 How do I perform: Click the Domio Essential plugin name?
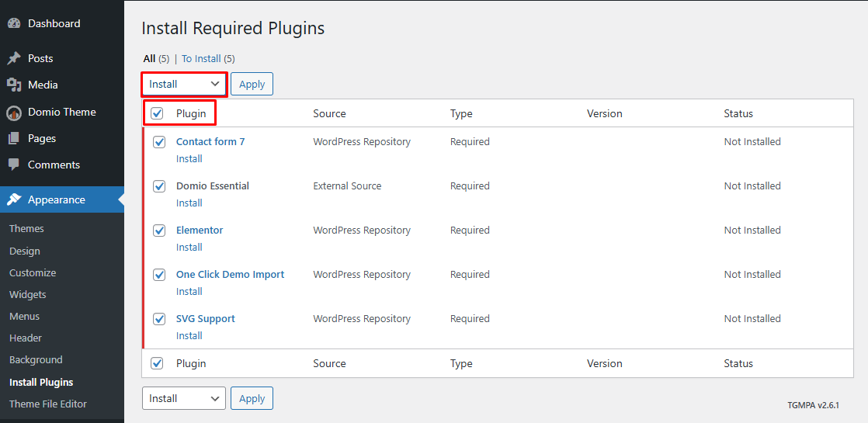[213, 186]
